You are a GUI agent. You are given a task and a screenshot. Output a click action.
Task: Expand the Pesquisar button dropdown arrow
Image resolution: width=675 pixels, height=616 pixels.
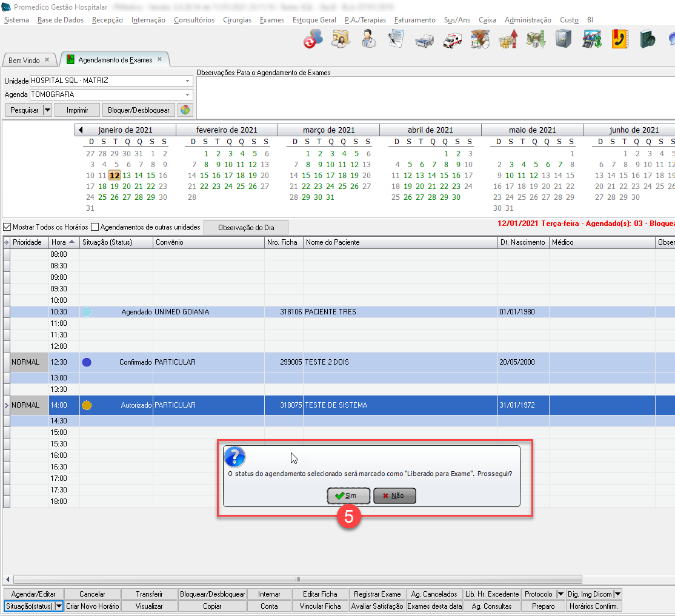pos(48,110)
